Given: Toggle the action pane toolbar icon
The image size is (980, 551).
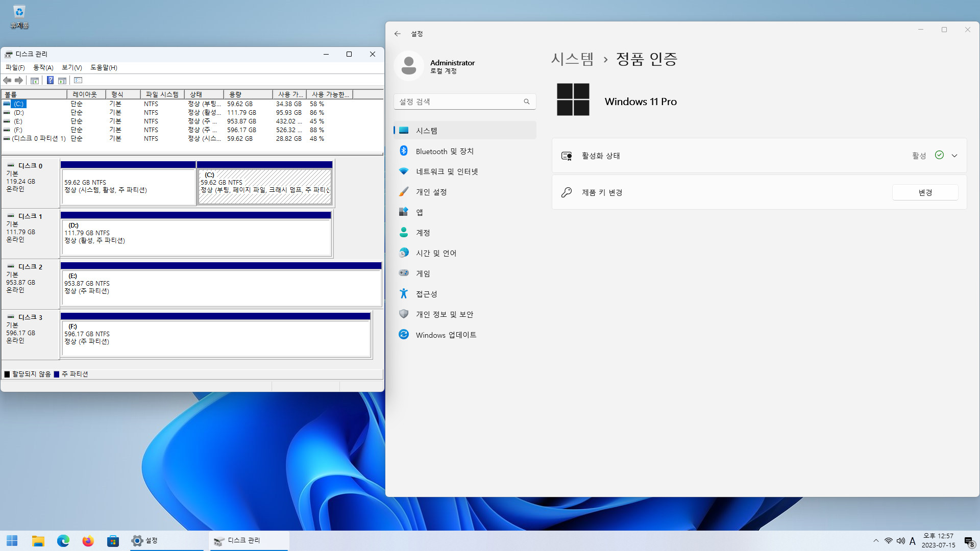Looking at the screenshot, I should coord(62,81).
